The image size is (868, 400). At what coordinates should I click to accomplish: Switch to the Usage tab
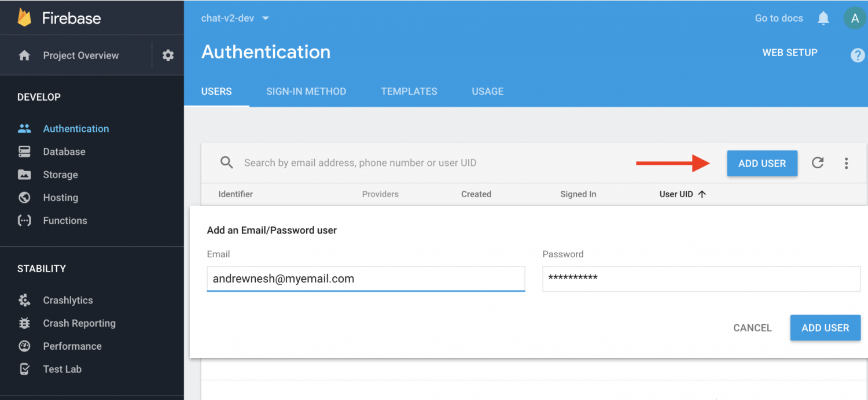click(488, 91)
